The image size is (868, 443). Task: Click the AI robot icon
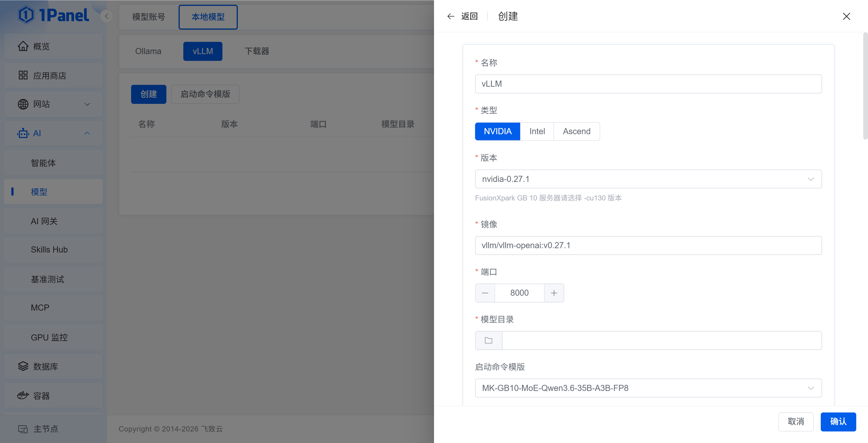pos(23,133)
